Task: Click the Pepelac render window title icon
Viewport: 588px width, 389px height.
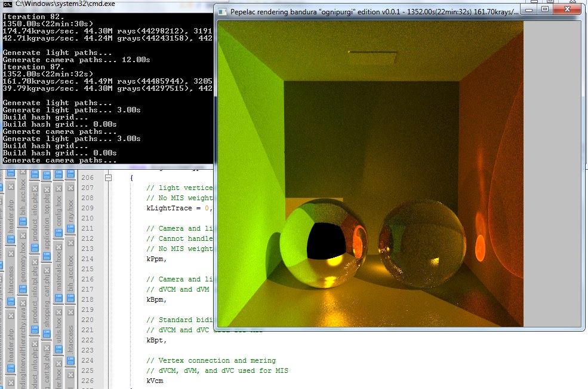Action: click(223, 11)
